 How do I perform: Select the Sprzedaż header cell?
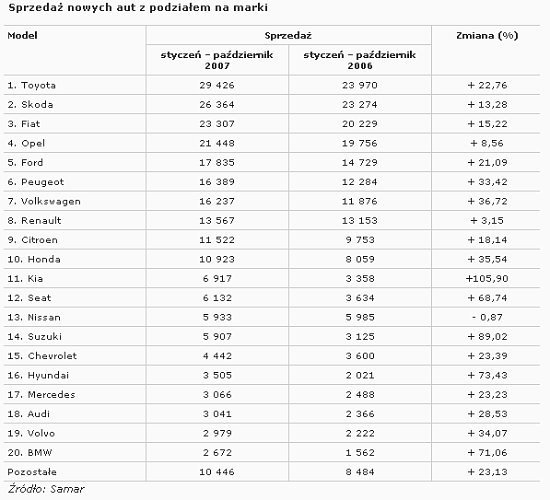click(288, 36)
